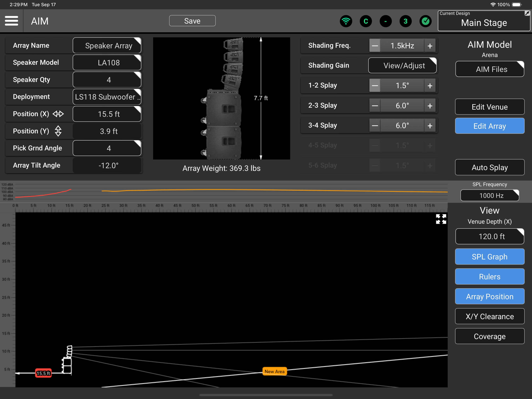532x399 pixels.
Task: Tap the 2-3 Splay 6.0° value
Action: (402, 105)
